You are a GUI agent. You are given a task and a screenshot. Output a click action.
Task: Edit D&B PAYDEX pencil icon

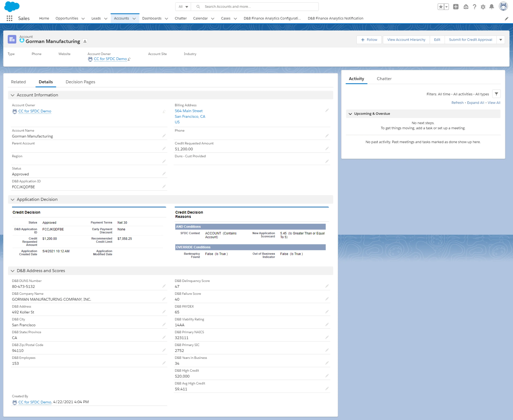327,312
